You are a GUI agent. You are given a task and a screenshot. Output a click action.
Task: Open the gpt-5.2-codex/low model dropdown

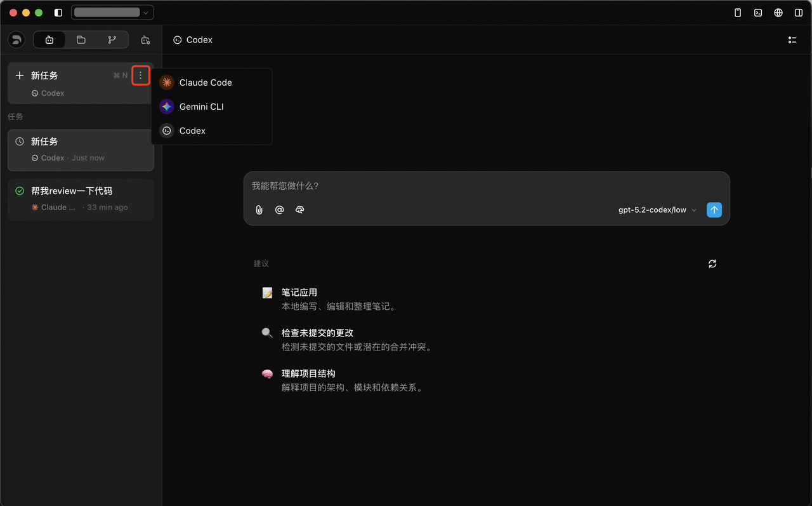[x=657, y=210]
